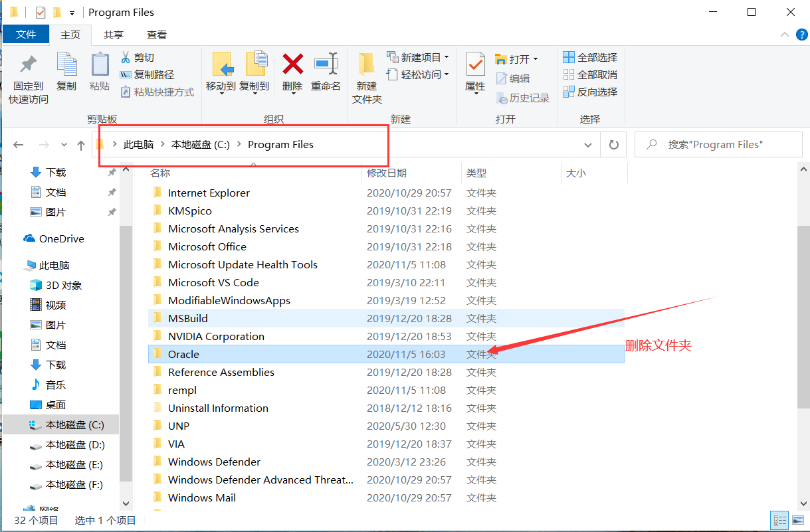Click 本地磁盘 (C:) breadcrumb in address bar
The image size is (810, 532).
pyautogui.click(x=201, y=145)
